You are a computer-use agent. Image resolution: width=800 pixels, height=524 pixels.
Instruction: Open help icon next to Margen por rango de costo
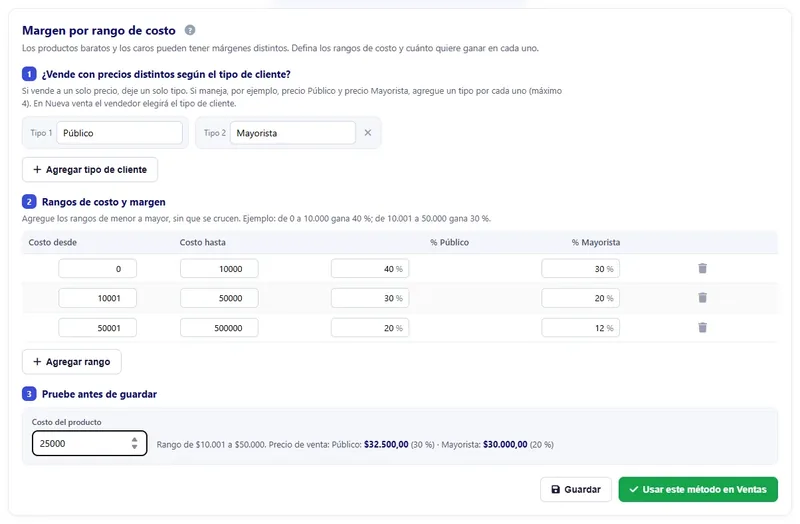click(190, 30)
